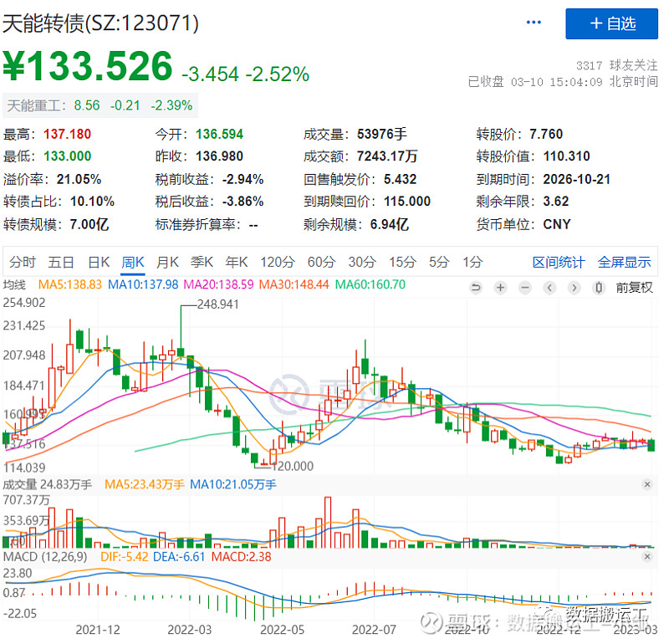Open the 月K chart tab

click(x=167, y=262)
